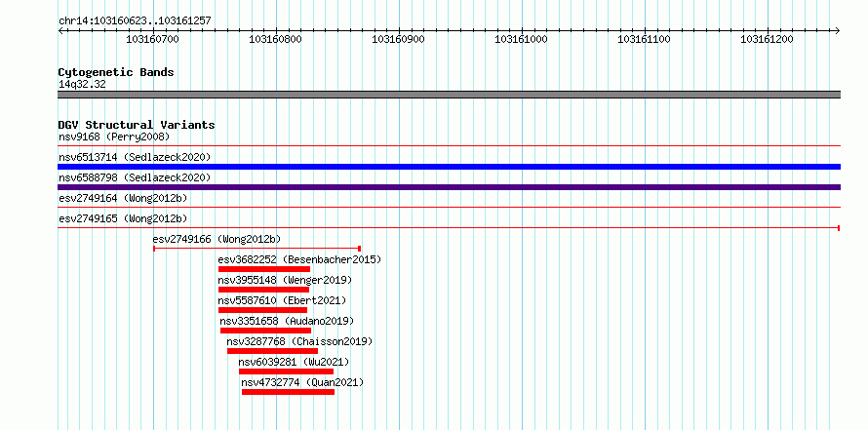Viewport: 868px width, 430px height.
Task: Click ruler position 103161100
Action: click(644, 39)
